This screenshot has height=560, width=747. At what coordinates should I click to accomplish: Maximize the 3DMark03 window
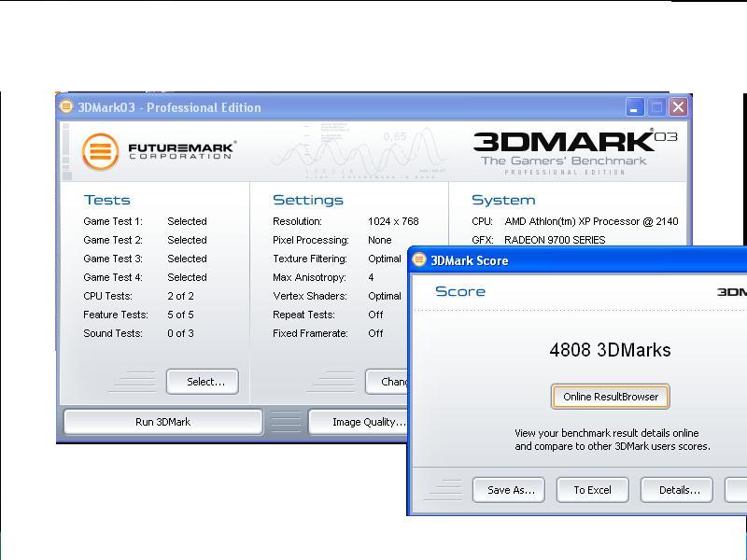pyautogui.click(x=656, y=107)
